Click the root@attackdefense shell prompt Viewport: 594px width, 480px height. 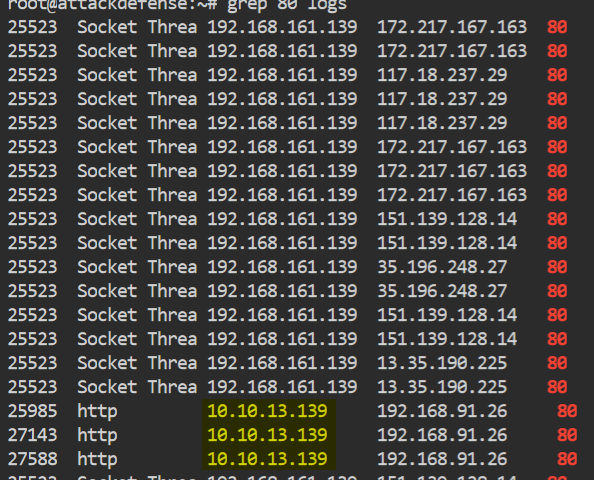coord(113,5)
